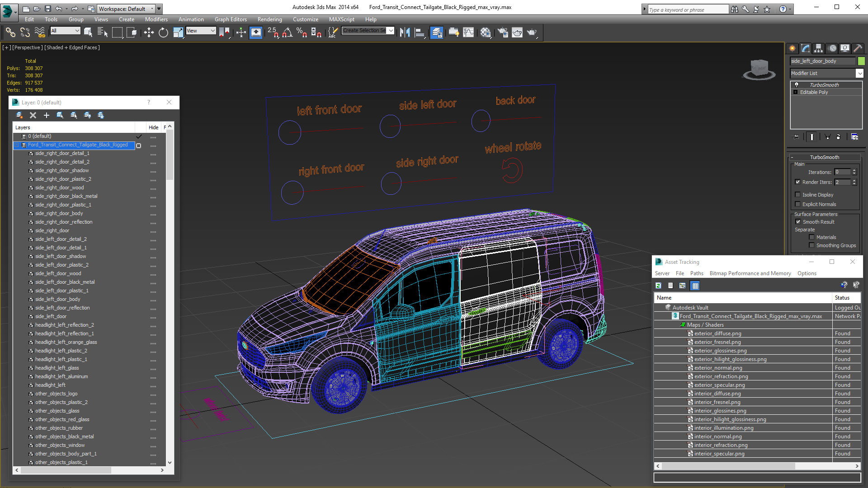Click the [Perspective] viewport label
The image size is (868, 488).
[28, 47]
